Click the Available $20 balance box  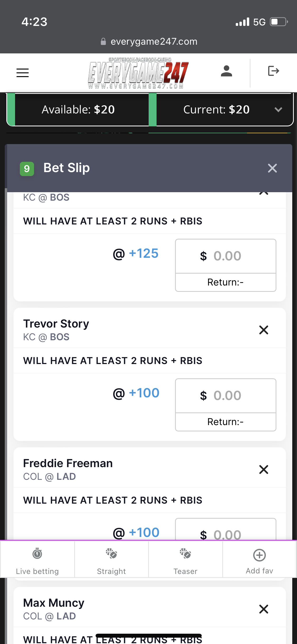[x=78, y=110]
